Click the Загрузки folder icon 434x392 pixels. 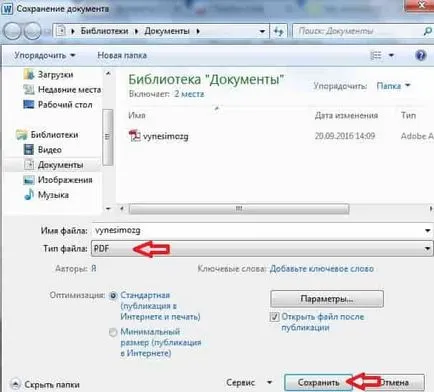click(29, 75)
